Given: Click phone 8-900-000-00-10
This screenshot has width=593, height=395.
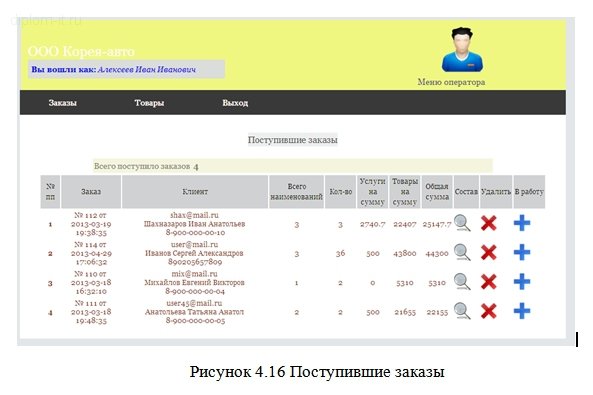Looking at the screenshot, I should [x=195, y=232].
